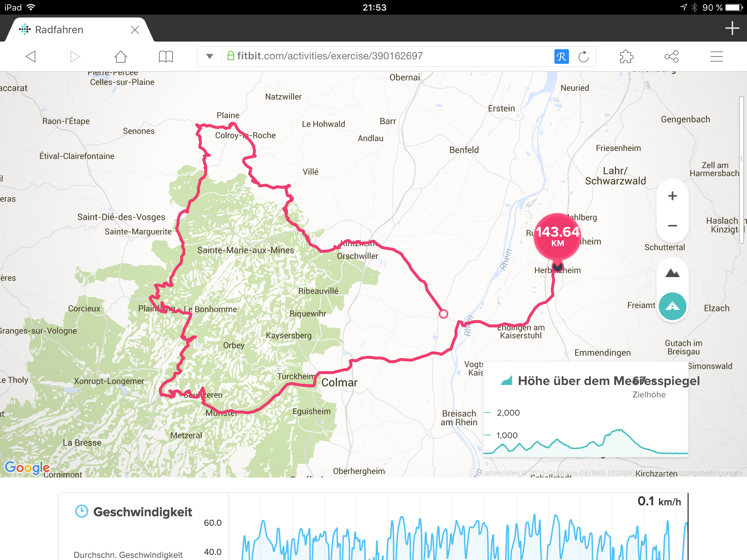Viewport: 747px width, 560px height.
Task: Tap the share icon in toolbar
Action: [671, 57]
